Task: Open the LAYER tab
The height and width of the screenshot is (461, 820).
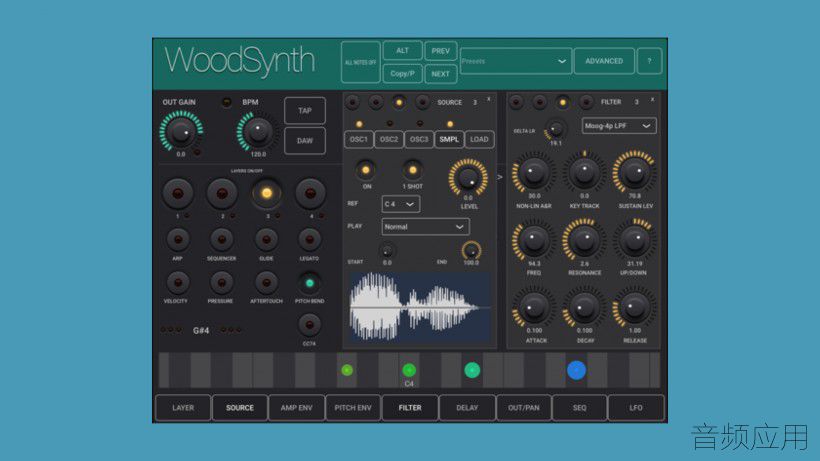Action: click(183, 408)
